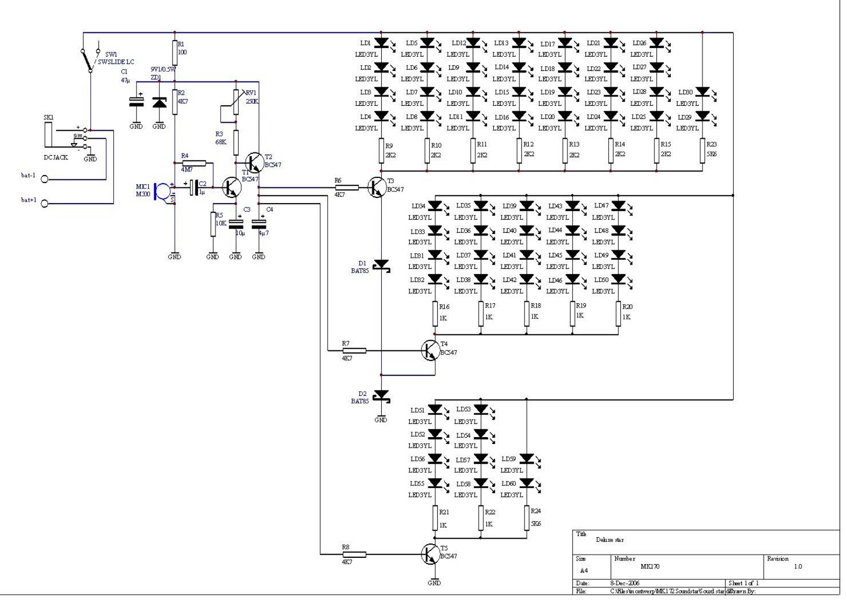The width and height of the screenshot is (847, 616).
Task: Click the LD60 LED symbol
Action: (x=529, y=484)
